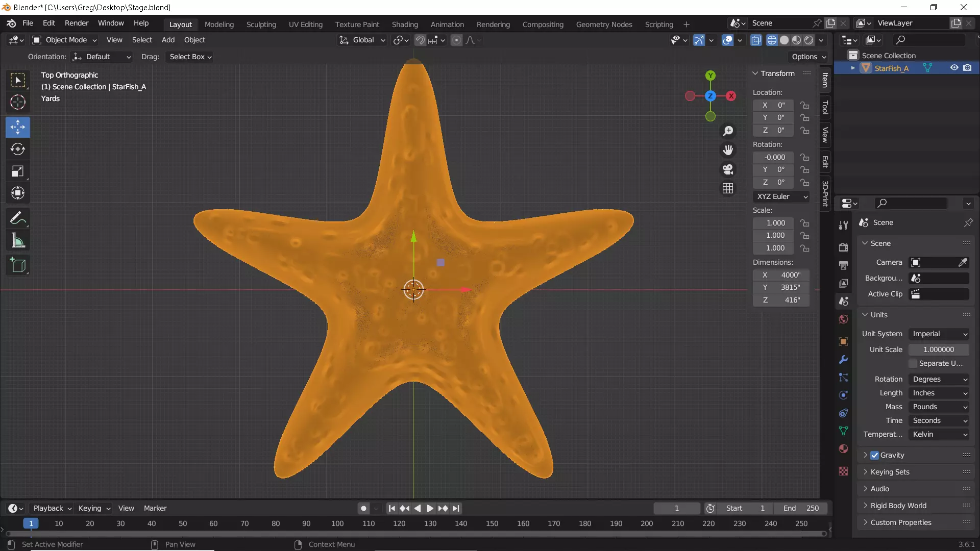Choose the Annotate tool
980x551 pixels.
(x=18, y=218)
